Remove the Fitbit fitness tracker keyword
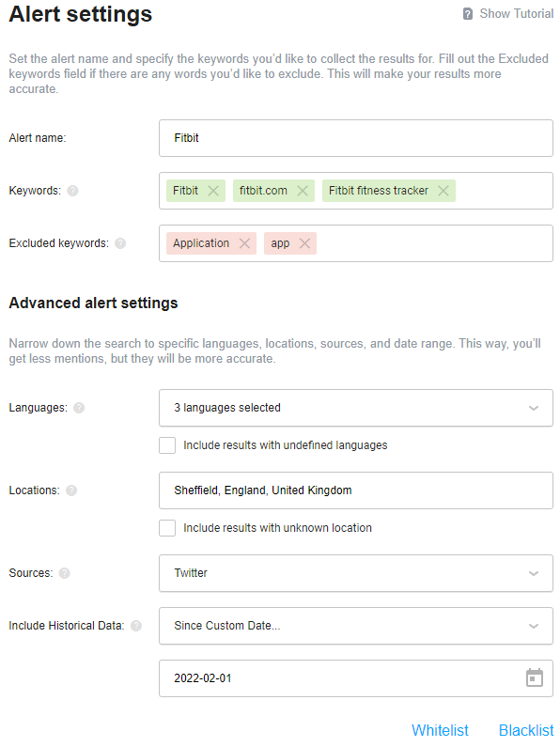 pyautogui.click(x=443, y=191)
